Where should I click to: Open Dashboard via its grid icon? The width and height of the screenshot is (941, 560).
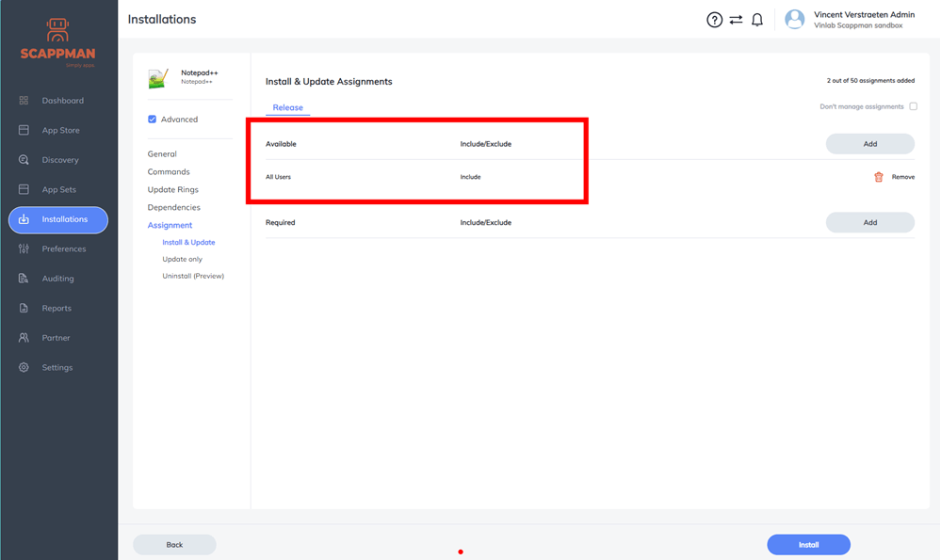(x=24, y=101)
